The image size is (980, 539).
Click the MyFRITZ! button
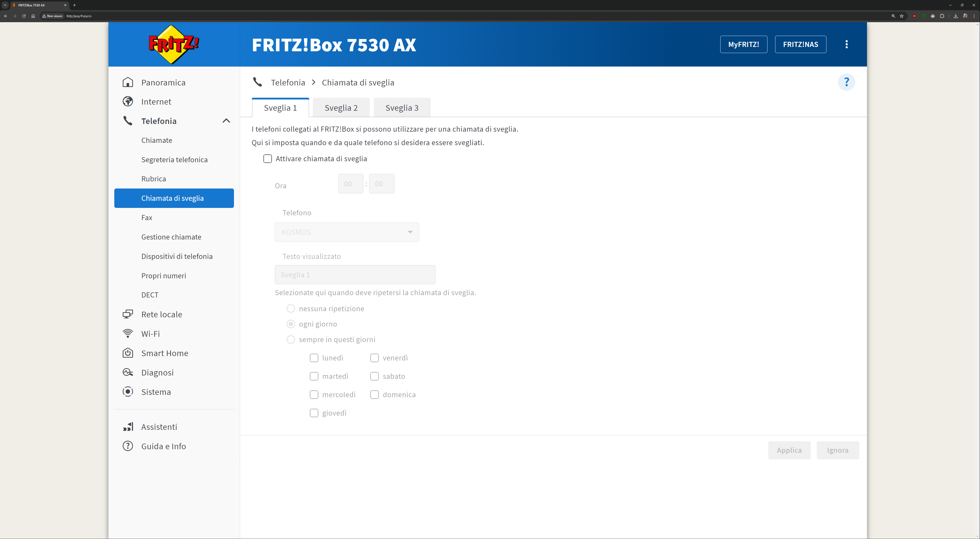click(743, 44)
